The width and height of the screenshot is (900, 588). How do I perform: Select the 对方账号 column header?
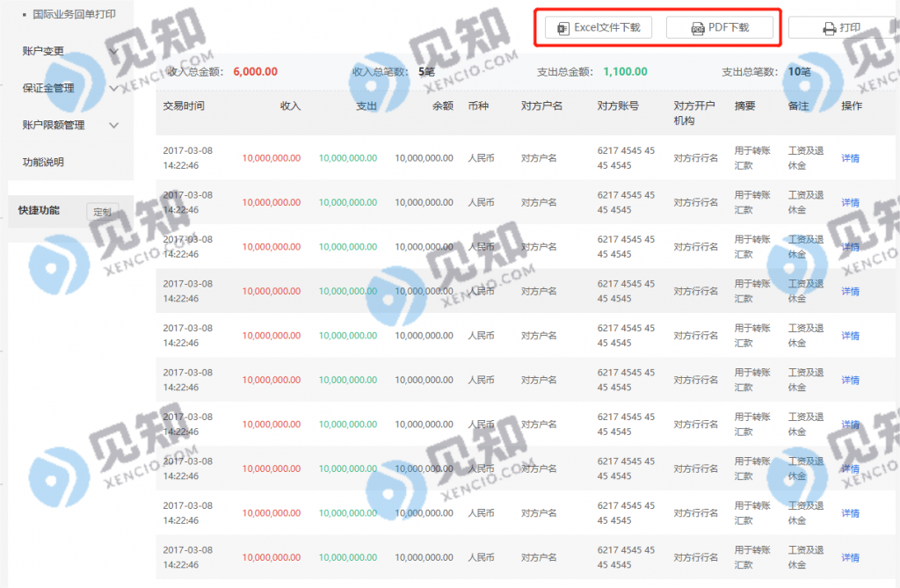pyautogui.click(x=618, y=105)
